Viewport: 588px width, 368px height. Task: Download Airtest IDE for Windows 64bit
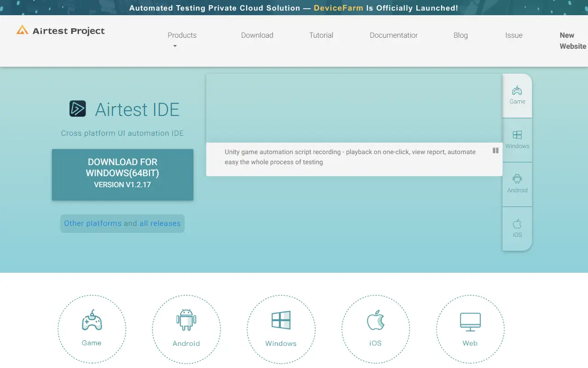click(123, 175)
